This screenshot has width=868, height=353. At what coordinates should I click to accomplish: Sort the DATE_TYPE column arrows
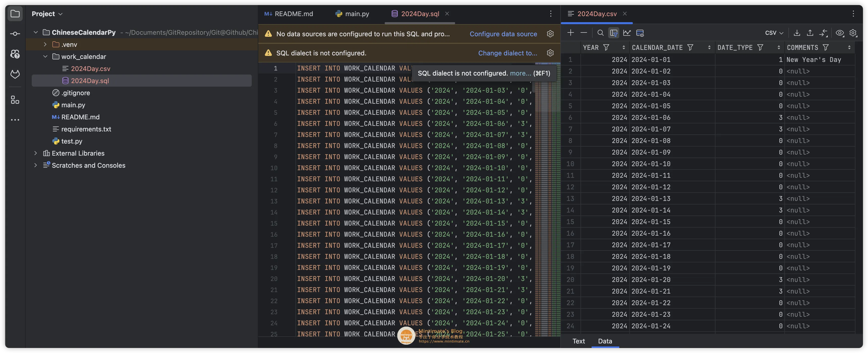tap(778, 48)
